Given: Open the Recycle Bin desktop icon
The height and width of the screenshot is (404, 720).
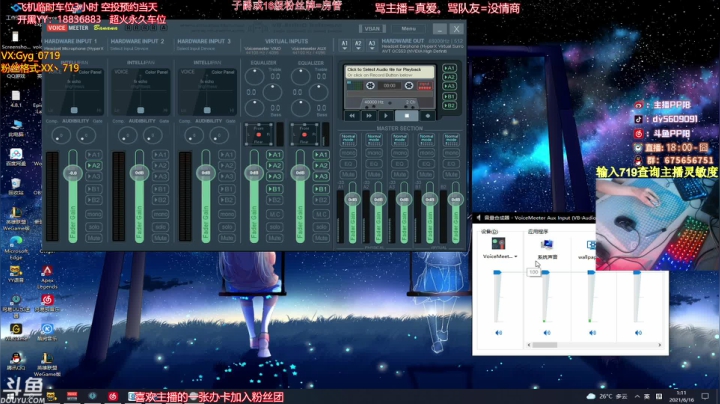Looking at the screenshot, I should click(16, 186).
